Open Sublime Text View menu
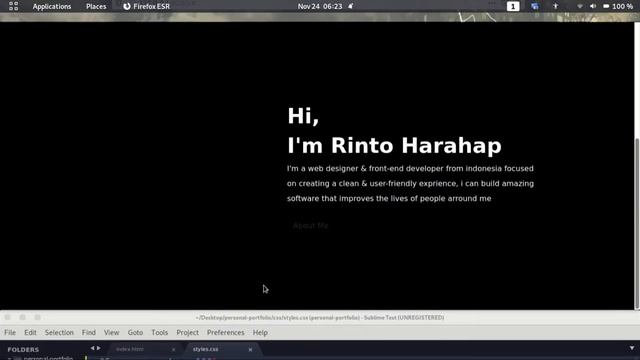The height and width of the screenshot is (360, 640). [111, 333]
